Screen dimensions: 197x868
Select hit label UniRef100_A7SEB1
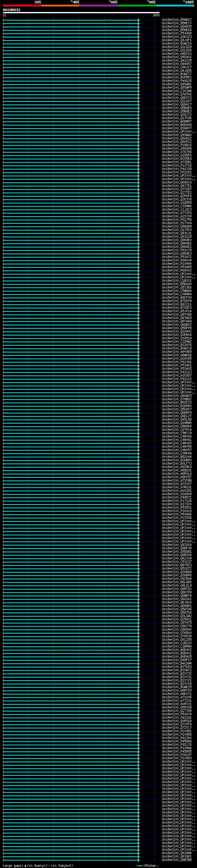point(177,162)
